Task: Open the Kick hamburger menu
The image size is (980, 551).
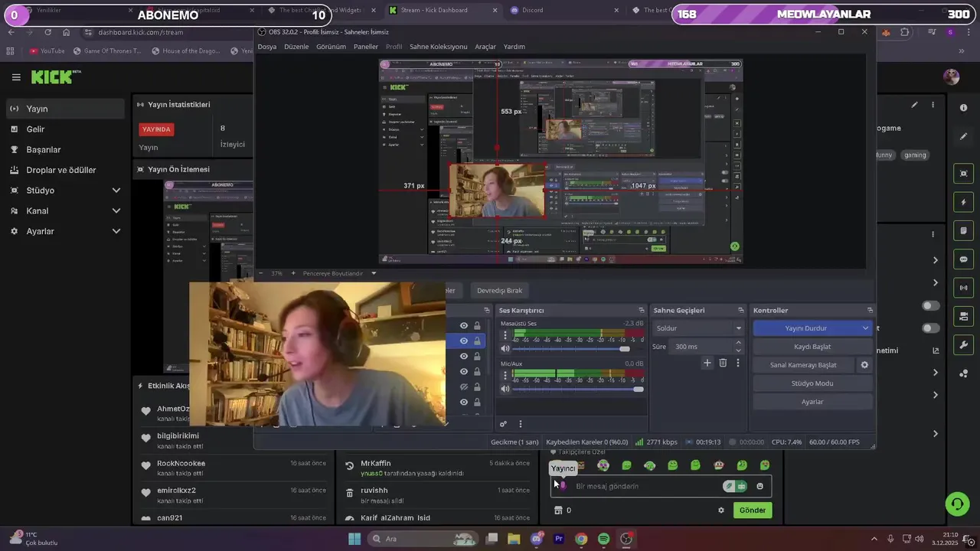Action: click(x=16, y=77)
